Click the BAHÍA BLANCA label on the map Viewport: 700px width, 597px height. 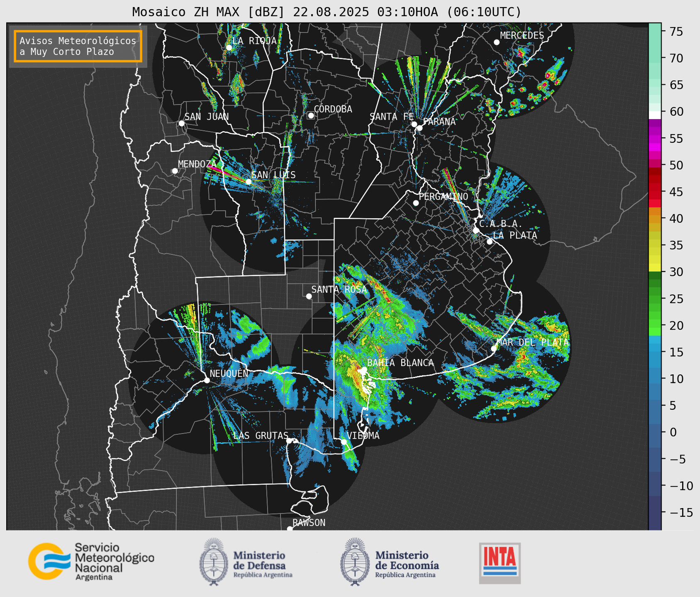400,362
